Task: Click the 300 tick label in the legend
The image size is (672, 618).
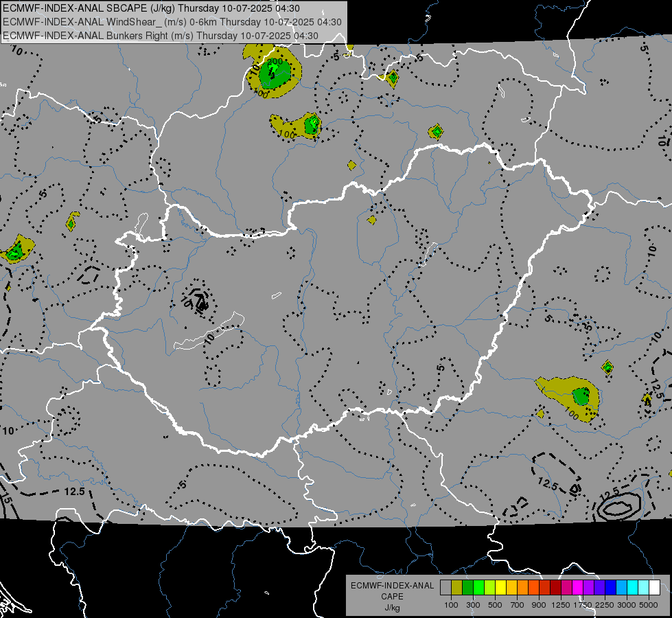Action: (473, 605)
